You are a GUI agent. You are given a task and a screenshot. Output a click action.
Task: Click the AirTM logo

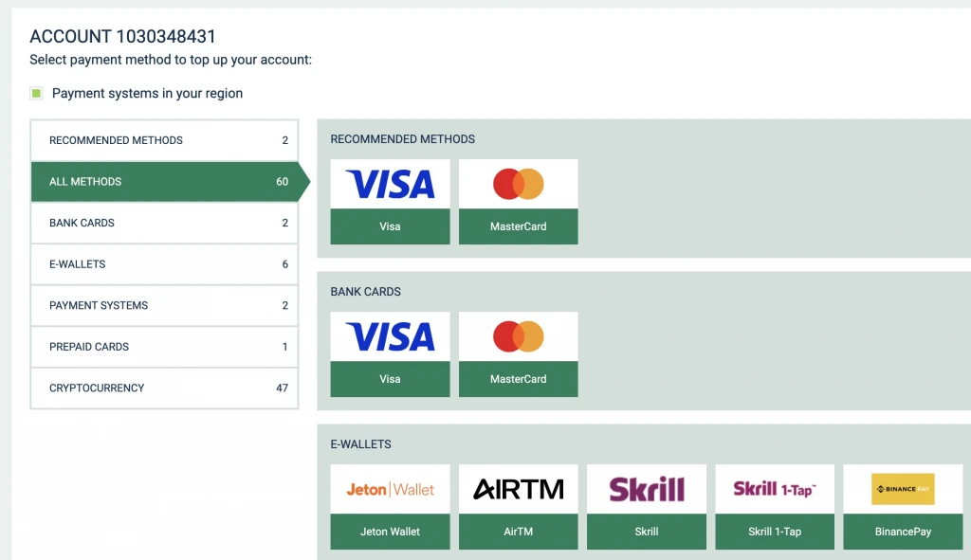click(x=518, y=489)
